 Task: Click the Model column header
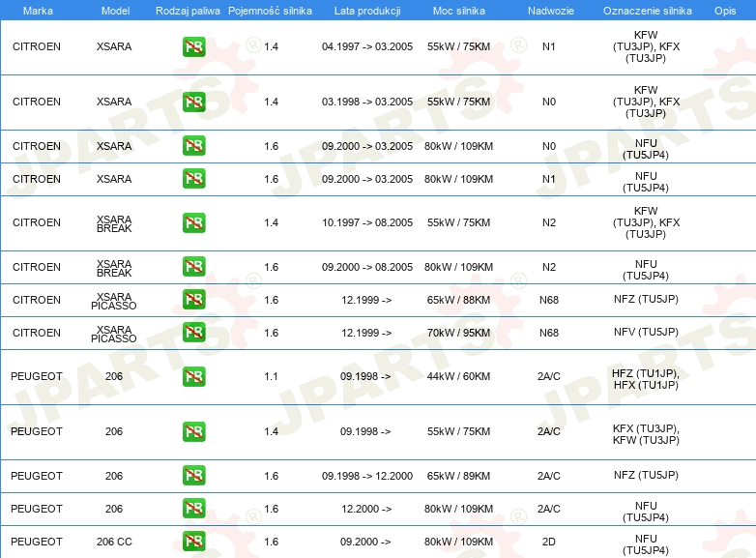point(115,11)
